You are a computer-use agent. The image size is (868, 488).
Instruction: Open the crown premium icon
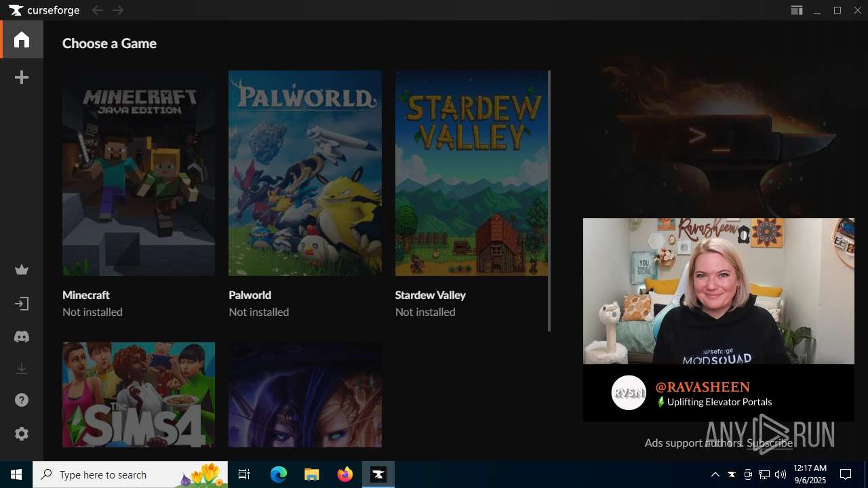[x=22, y=270]
